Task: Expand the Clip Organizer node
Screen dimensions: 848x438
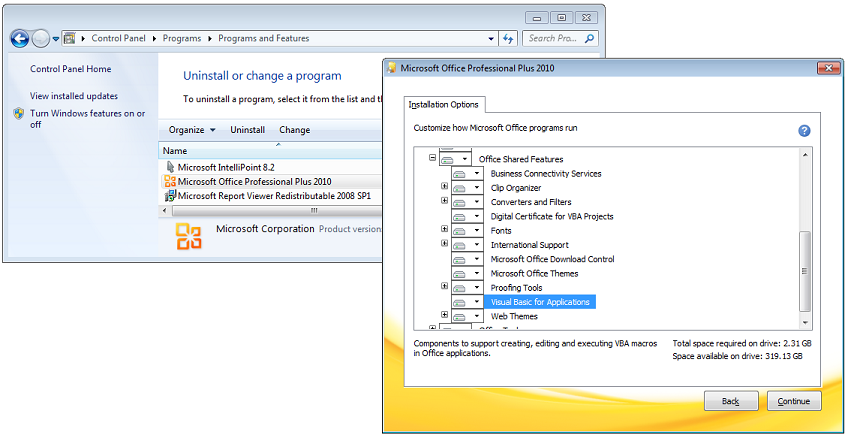Action: (445, 186)
